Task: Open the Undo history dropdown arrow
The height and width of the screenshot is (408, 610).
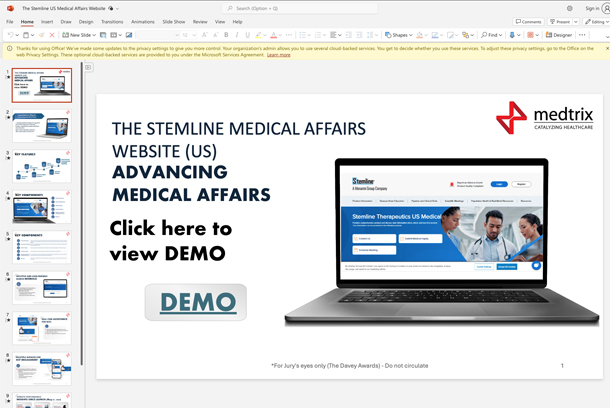Action: coord(17,35)
